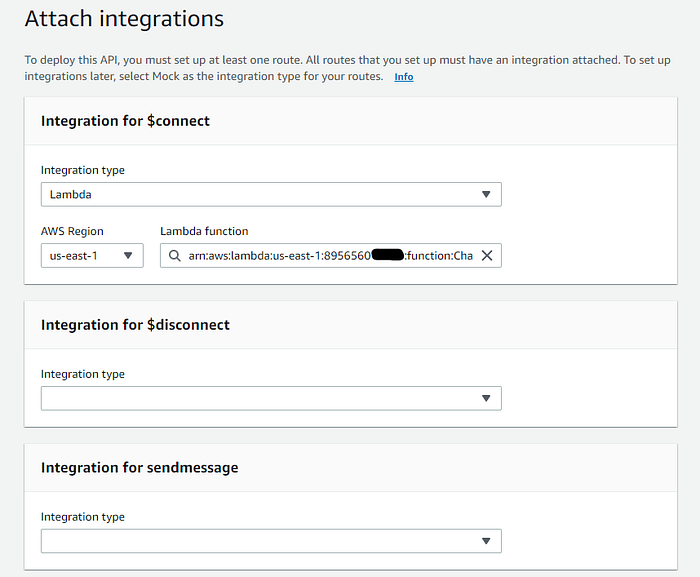700x577 pixels.
Task: Clear the Lambda function ARN with the X icon
Action: (487, 256)
